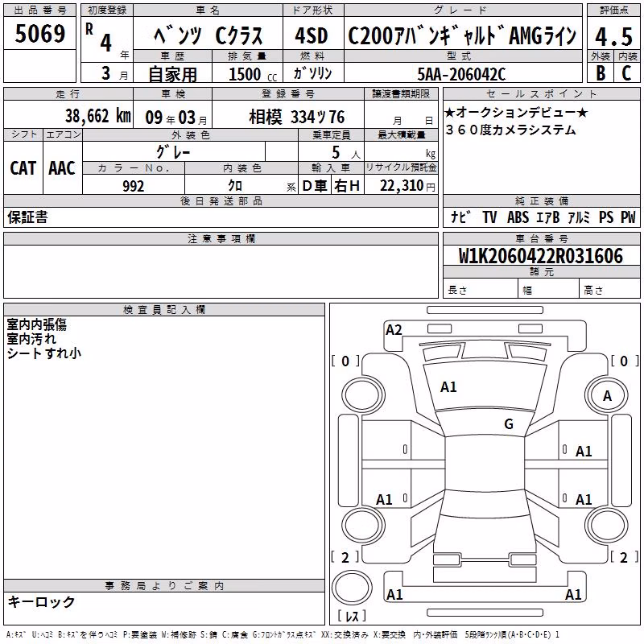The image size is (644, 644).
Task: Click the エアB equipment entry
Action: 547,217
